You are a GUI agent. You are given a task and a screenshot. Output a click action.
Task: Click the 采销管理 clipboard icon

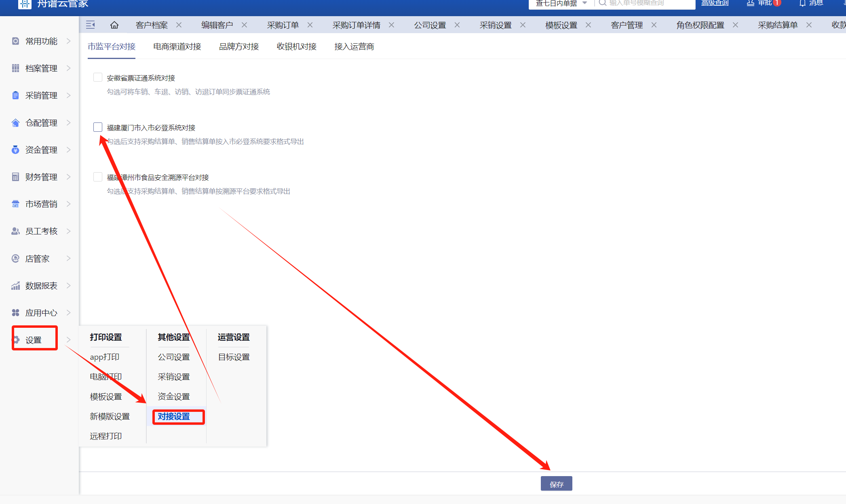click(x=15, y=95)
